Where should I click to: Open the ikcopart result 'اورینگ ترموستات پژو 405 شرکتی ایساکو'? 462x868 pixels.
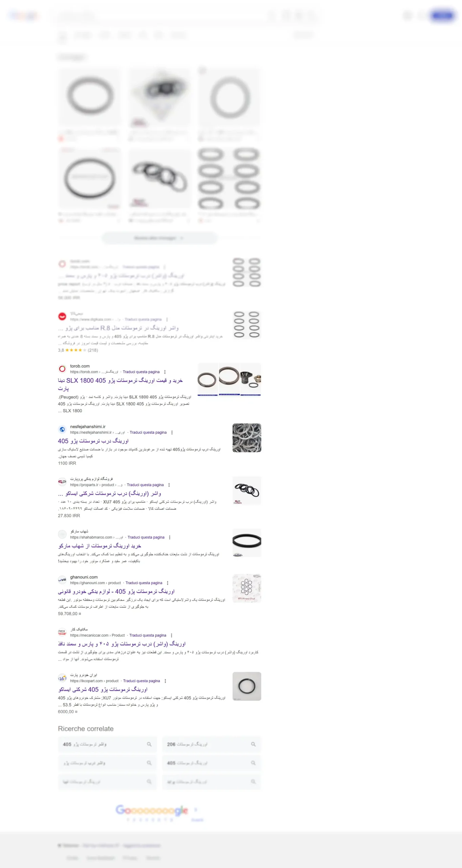coord(103,689)
